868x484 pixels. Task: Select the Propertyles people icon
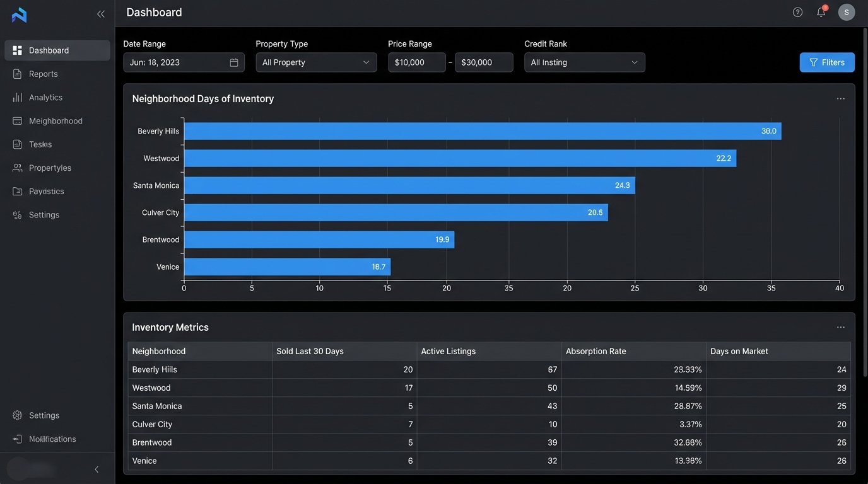tap(17, 168)
